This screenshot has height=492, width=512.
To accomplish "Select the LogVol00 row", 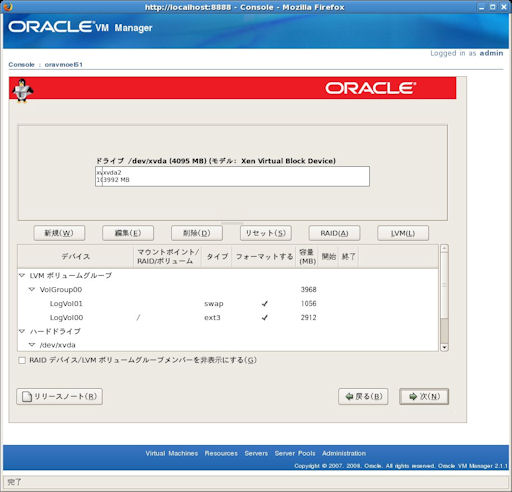I will [x=228, y=318].
